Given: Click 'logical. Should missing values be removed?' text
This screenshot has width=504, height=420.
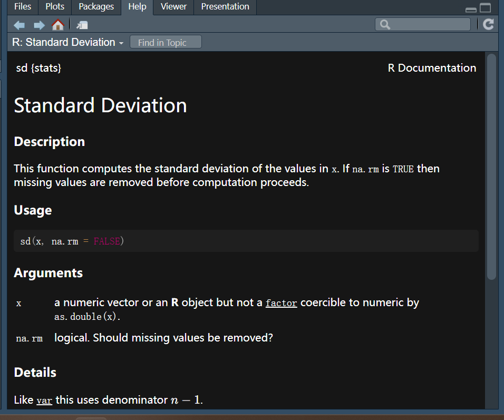Looking at the screenshot, I should 163,338.
